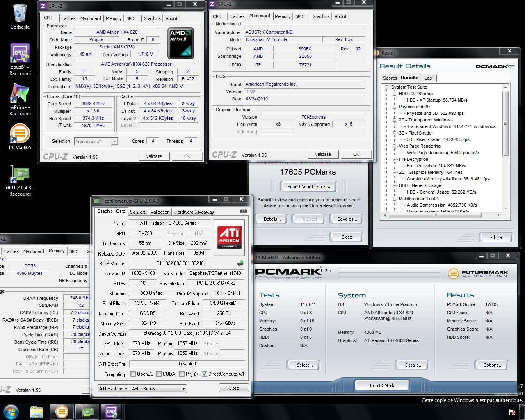Open the About tab in left CPU-Z

pos(171,18)
